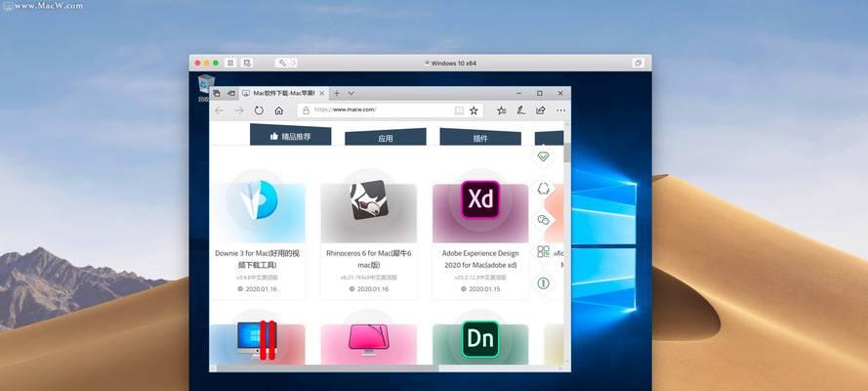
Task: Click the green diamond VIP sidebar icon
Action: coord(543,156)
